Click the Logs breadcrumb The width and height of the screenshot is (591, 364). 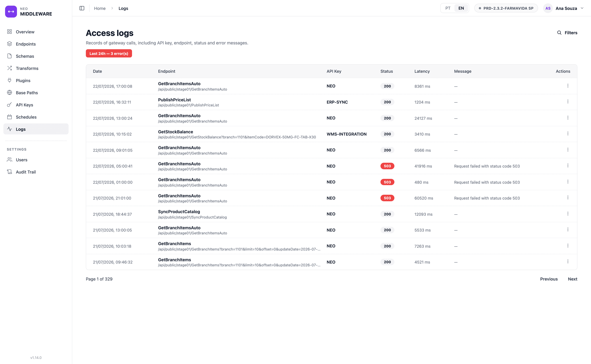[123, 8]
